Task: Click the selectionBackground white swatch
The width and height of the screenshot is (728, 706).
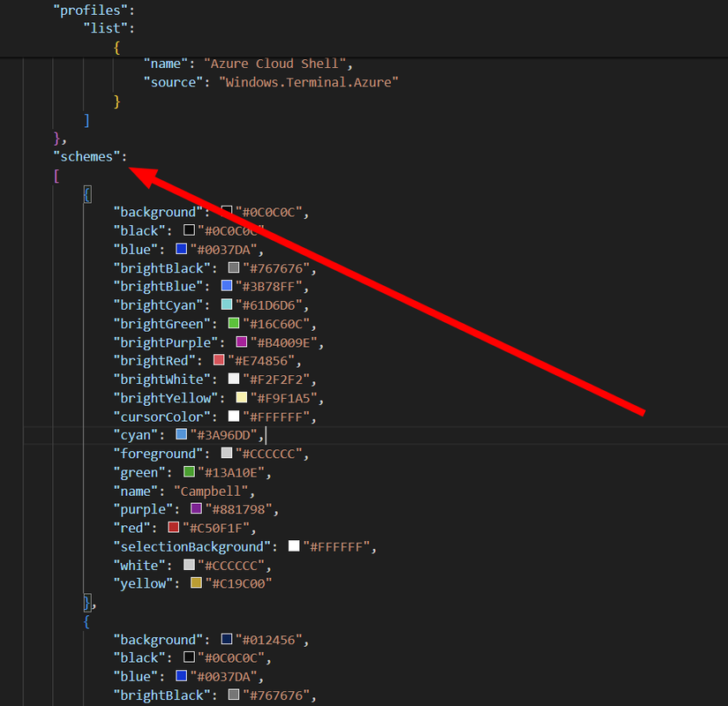Action: click(x=294, y=545)
